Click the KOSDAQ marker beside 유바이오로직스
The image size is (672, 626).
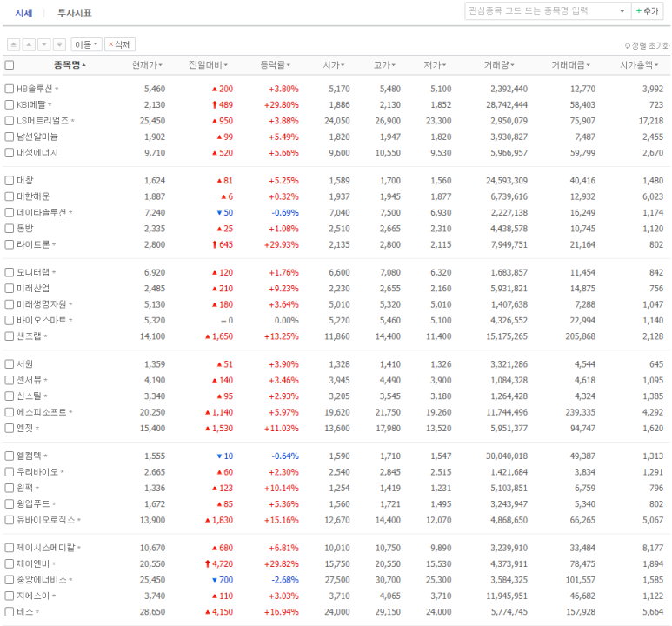[79, 520]
